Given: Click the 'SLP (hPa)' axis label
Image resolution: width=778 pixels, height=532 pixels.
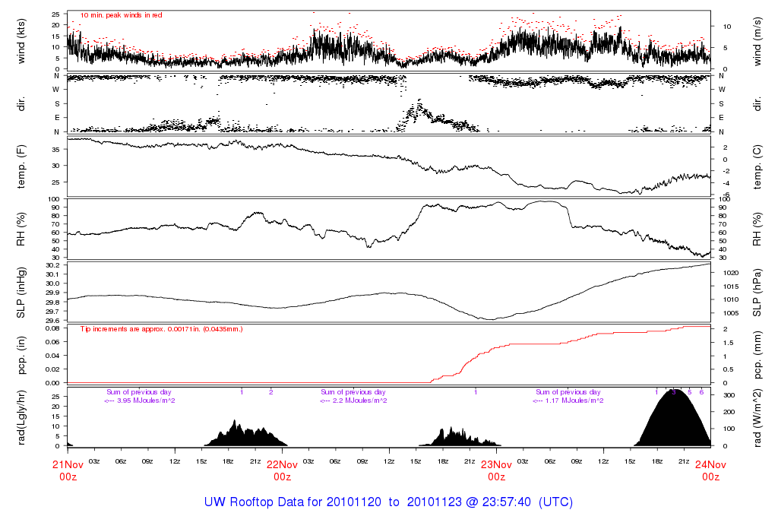Looking at the screenshot, I should click(x=757, y=293).
